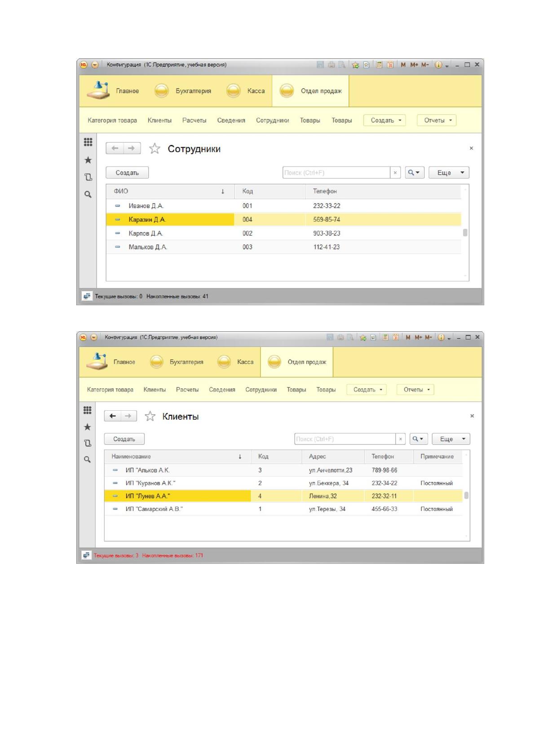Select row ИП "Самарский А.В." in Клиенты
Viewport: 535px width, 756px height.
283,509
